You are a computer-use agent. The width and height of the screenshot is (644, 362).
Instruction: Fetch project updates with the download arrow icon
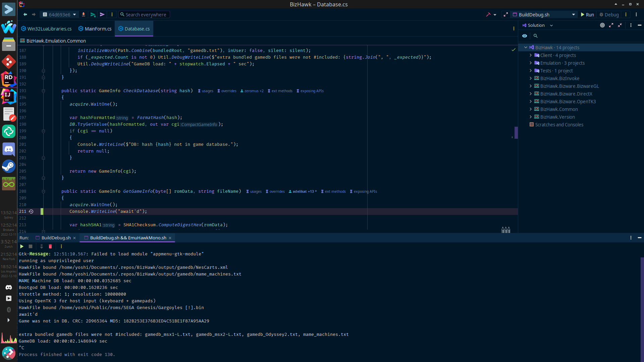tap(84, 14)
